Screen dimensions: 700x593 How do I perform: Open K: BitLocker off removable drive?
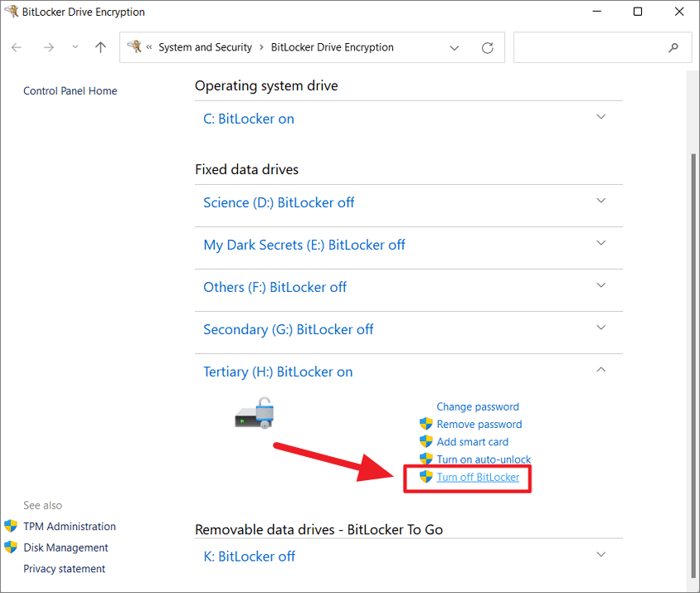pyautogui.click(x=249, y=557)
